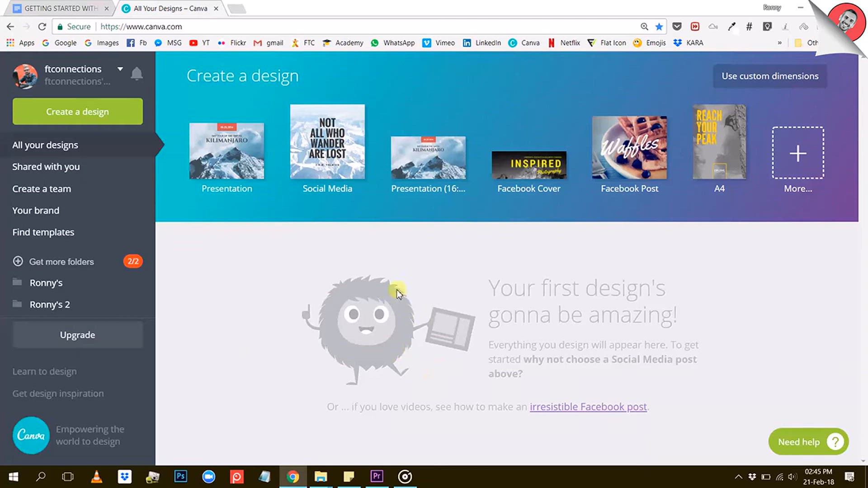The height and width of the screenshot is (488, 868).
Task: Close the All Your Designs Canva tab
Action: click(x=216, y=8)
